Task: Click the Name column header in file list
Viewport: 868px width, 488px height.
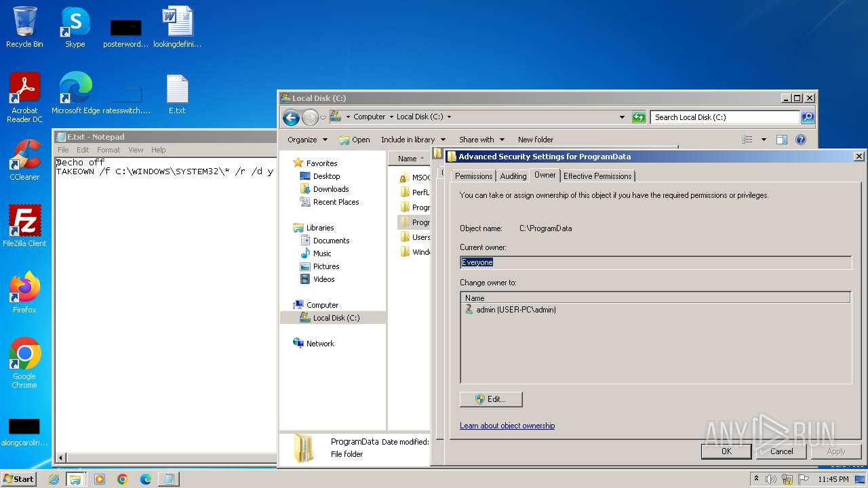Action: click(x=410, y=159)
